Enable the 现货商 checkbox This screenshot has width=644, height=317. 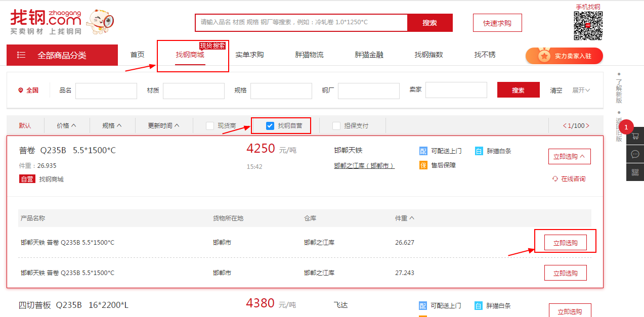(210, 126)
